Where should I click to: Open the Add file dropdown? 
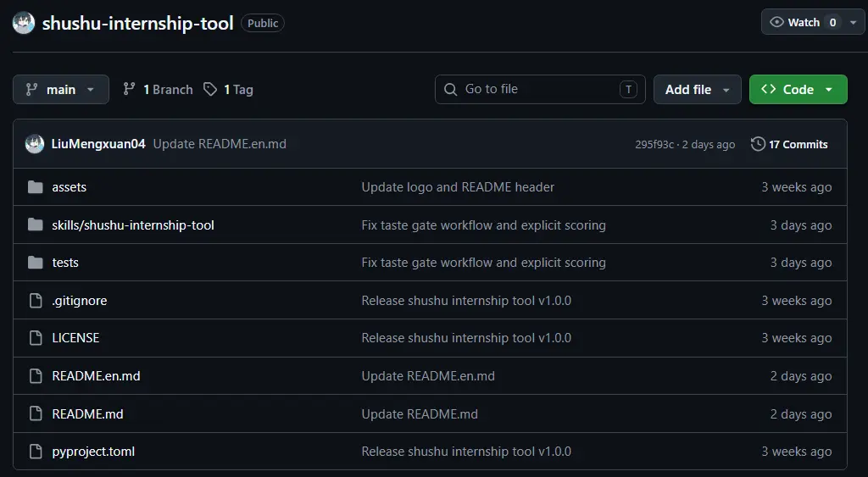tap(697, 89)
